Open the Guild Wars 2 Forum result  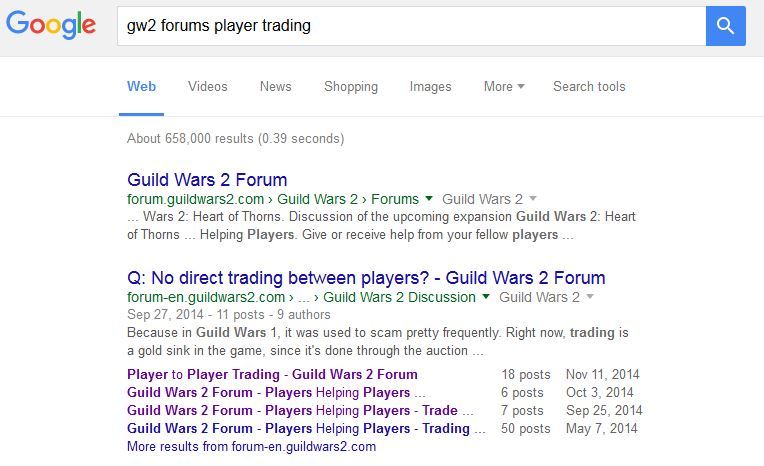pyautogui.click(x=207, y=180)
